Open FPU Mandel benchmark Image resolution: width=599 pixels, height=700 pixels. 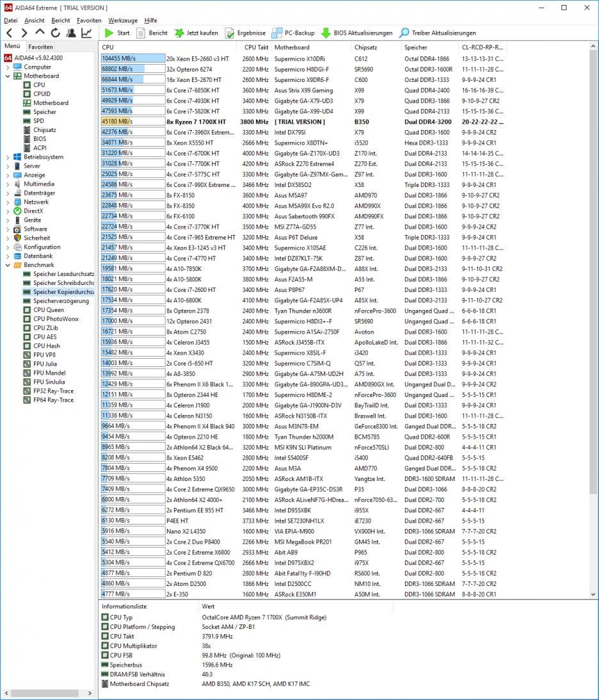(45, 373)
